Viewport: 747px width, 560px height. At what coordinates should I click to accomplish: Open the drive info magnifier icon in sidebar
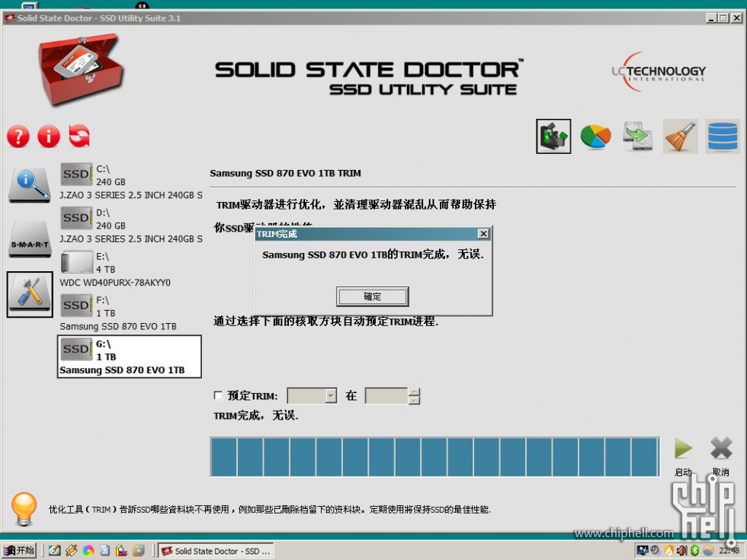point(30,184)
